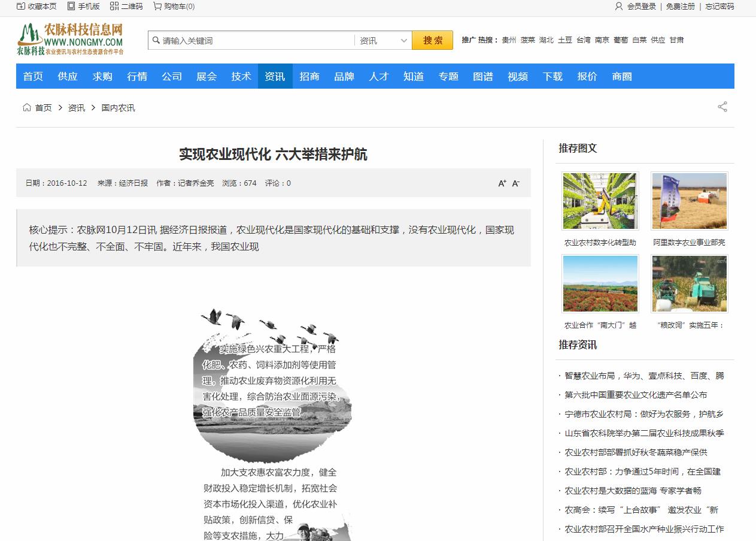Screen dimensions: 756x541
Task: Open the 技术 nav tab
Action: point(241,76)
